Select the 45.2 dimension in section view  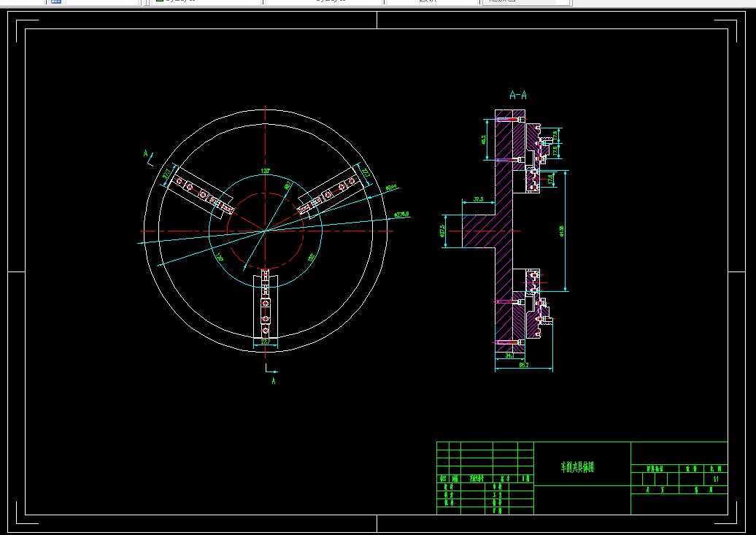coord(484,140)
